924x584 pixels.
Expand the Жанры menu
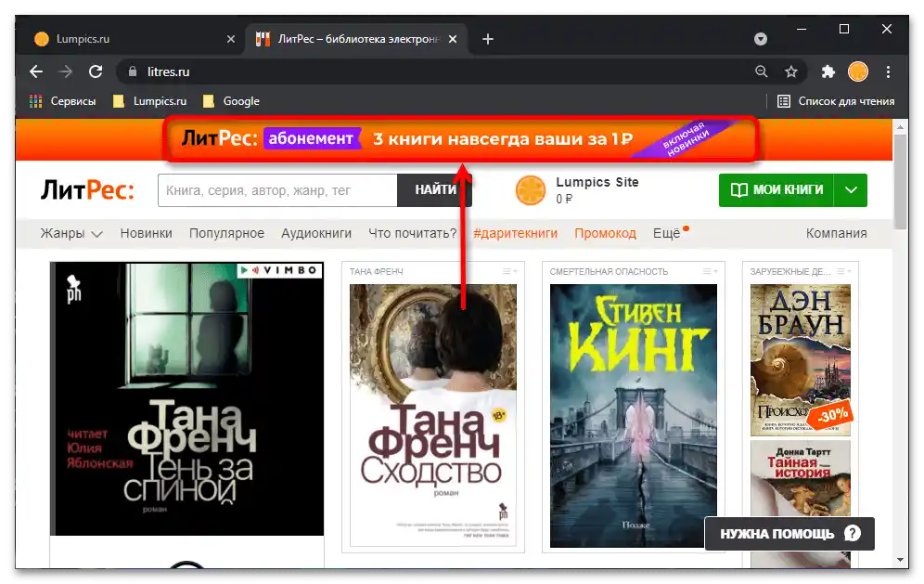click(x=71, y=234)
